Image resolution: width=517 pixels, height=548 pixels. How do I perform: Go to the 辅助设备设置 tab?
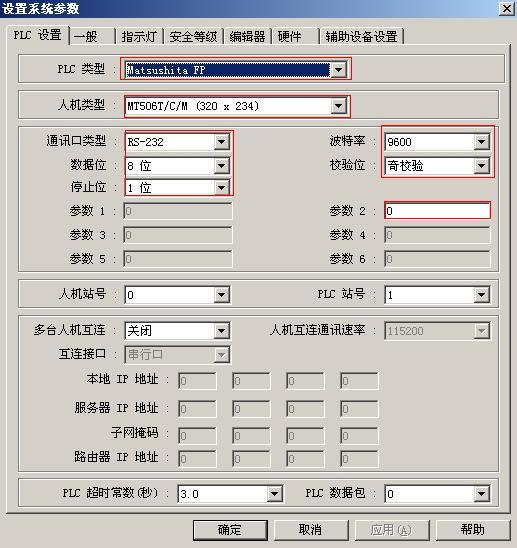(x=361, y=36)
